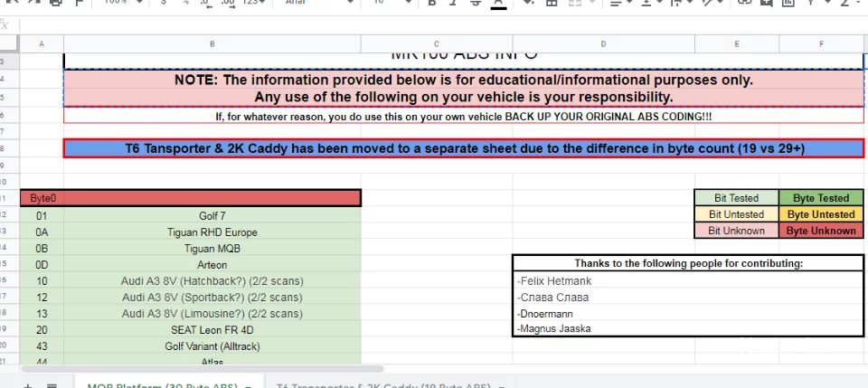The height and width of the screenshot is (388, 868).
Task: Select the Bit Unknown legend cell
Action: pyautogui.click(x=737, y=231)
